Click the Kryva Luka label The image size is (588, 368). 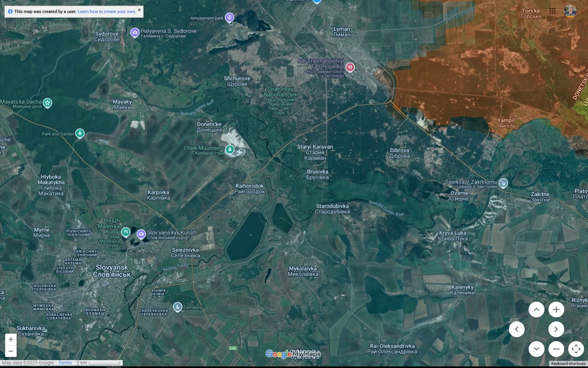[453, 236]
